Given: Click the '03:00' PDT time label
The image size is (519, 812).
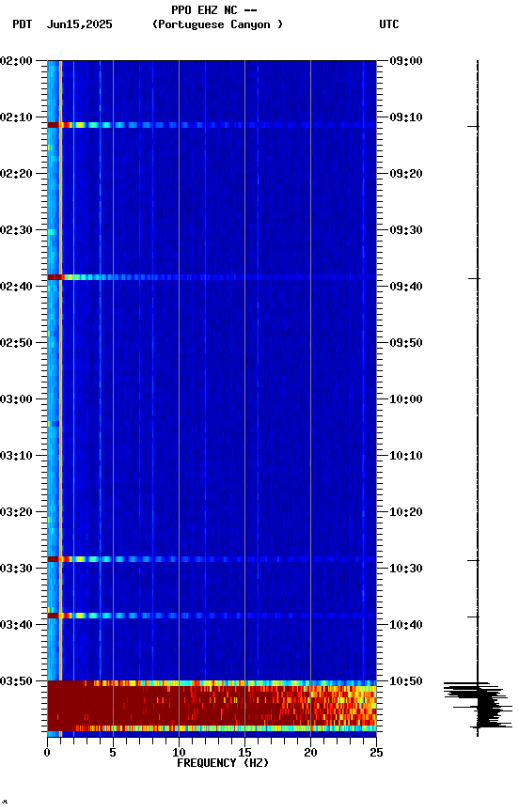Looking at the screenshot, I should click(16, 399).
